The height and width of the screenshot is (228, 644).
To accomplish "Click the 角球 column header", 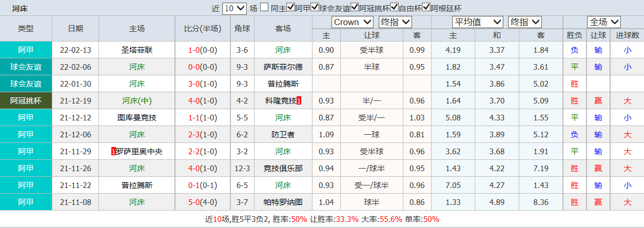I will click(x=242, y=29).
